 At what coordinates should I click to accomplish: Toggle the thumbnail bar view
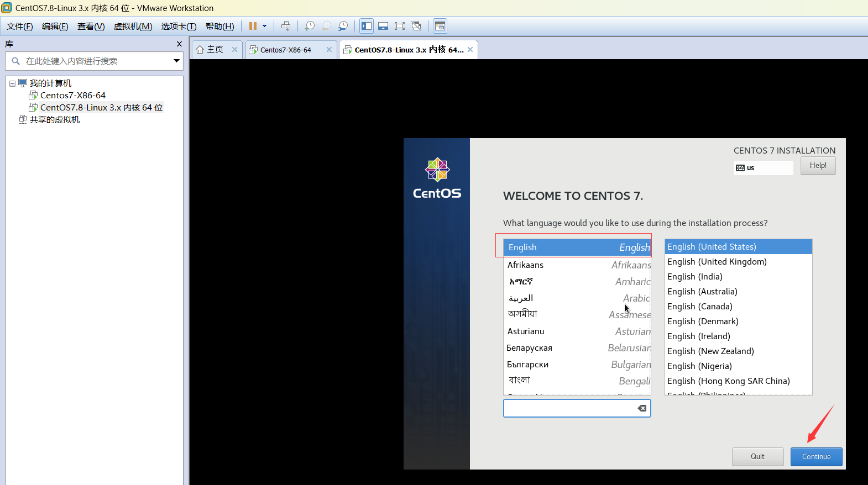tap(383, 26)
